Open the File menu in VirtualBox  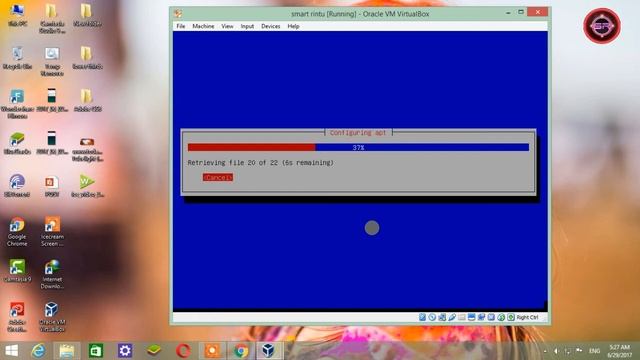(x=180, y=26)
